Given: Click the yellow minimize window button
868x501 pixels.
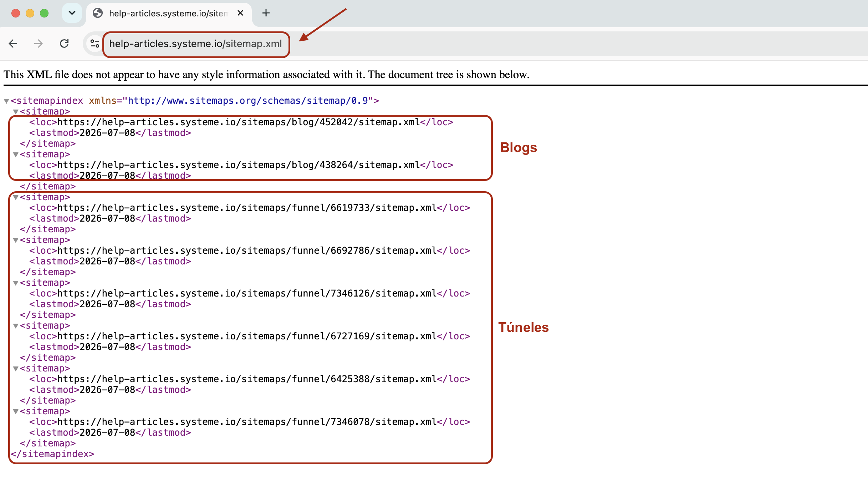Looking at the screenshot, I should pyautogui.click(x=30, y=13).
